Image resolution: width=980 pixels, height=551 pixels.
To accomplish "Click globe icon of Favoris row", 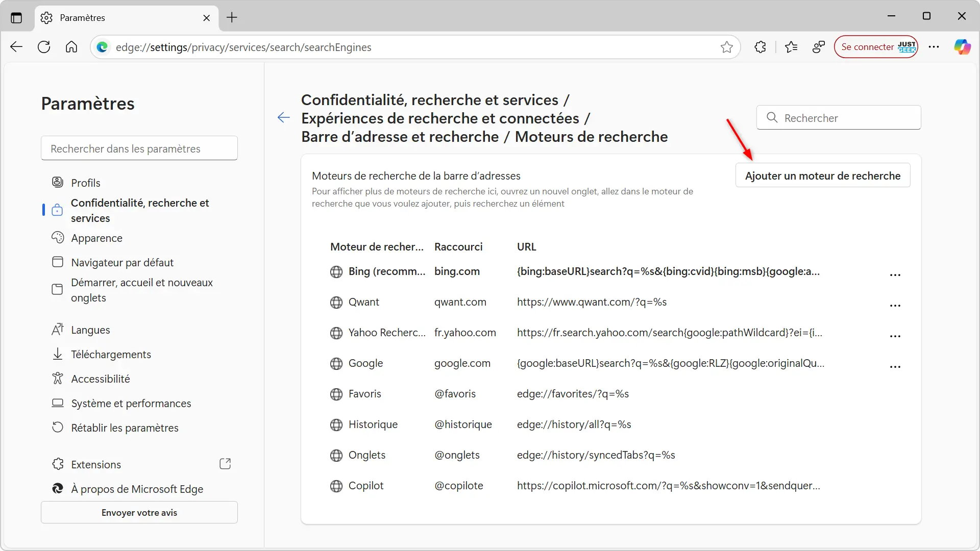I will [x=336, y=394].
